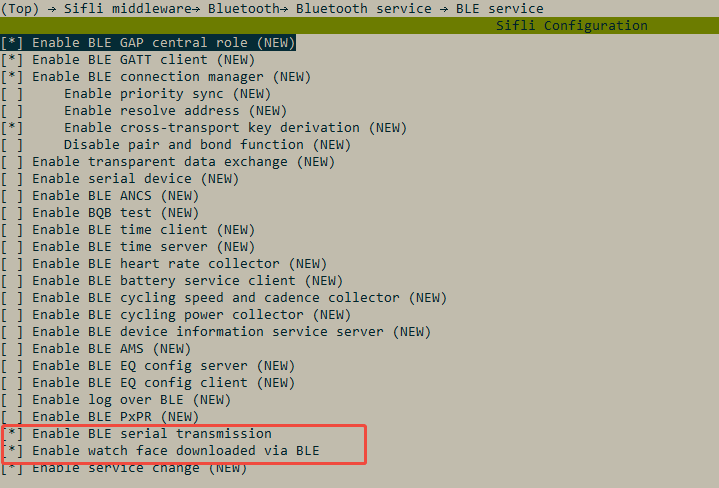
Task: Toggle watch face downloaded via BLE
Action: (x=160, y=450)
